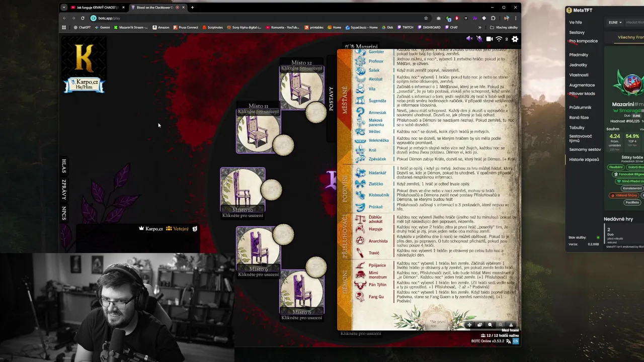Open the ZPRÁVY side tab
This screenshot has height=362, width=644.
click(x=64, y=190)
